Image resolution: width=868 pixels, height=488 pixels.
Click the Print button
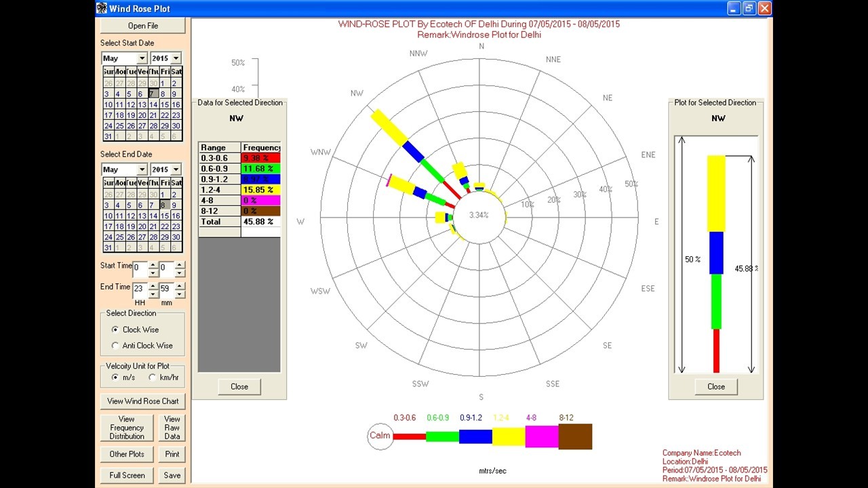pyautogui.click(x=172, y=454)
